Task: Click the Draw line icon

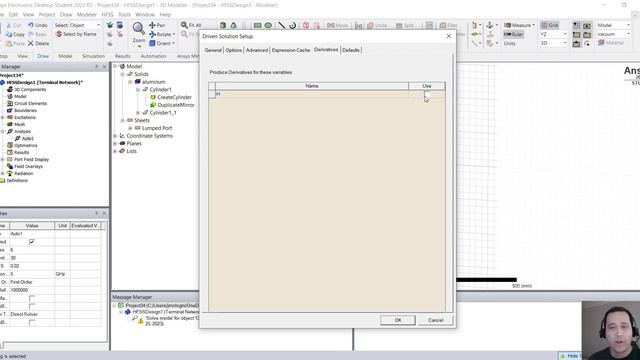Action: (x=281, y=25)
